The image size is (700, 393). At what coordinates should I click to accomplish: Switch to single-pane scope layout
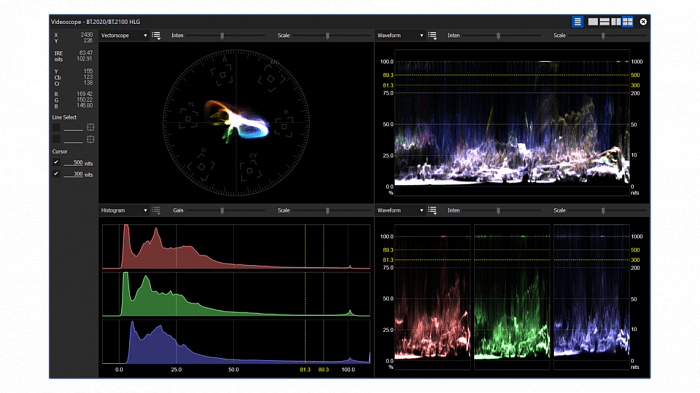point(593,21)
